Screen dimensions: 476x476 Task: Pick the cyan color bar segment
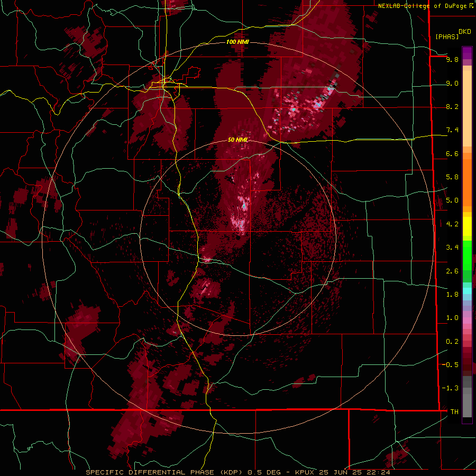coord(467,291)
